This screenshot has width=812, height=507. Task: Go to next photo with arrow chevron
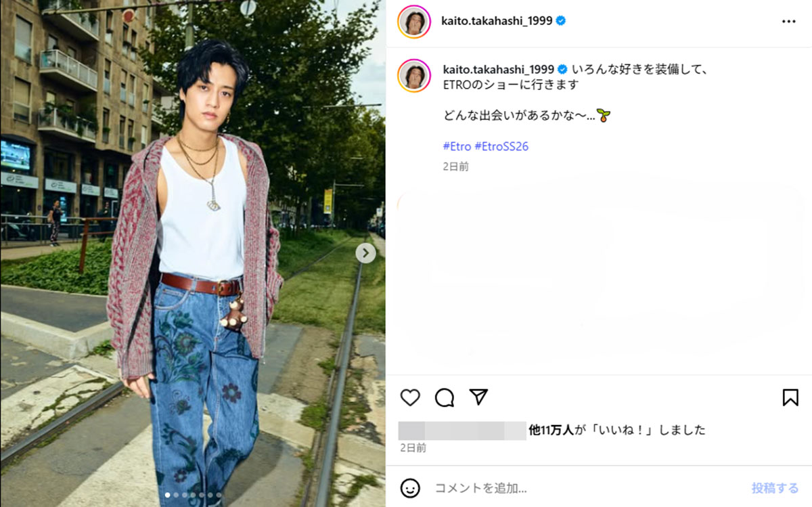pyautogui.click(x=365, y=253)
